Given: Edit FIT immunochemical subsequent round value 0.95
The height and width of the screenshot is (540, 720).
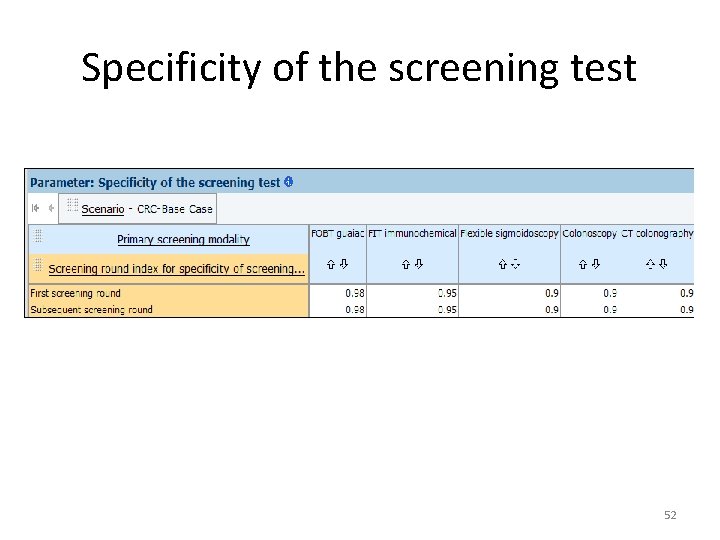Looking at the screenshot, I should click(x=446, y=310).
